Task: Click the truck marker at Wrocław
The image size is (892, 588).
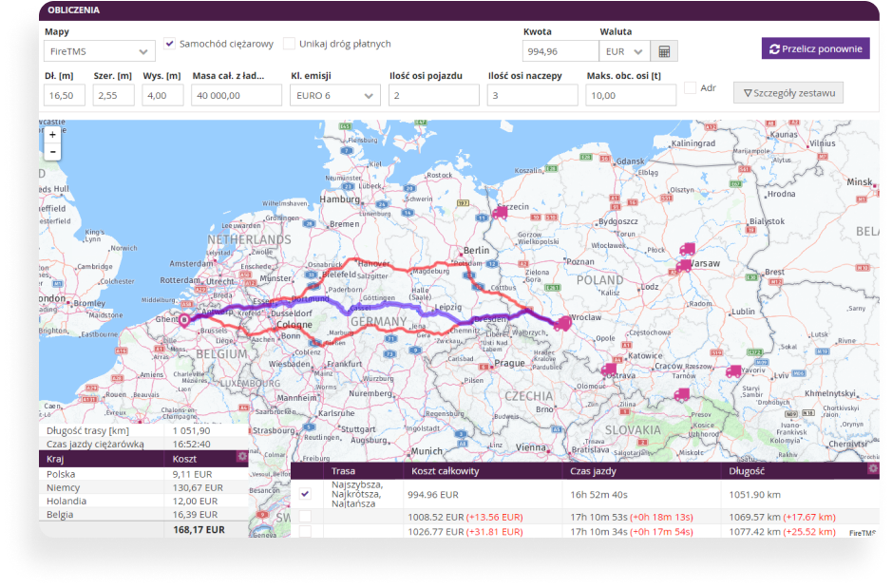Action: pos(562,324)
